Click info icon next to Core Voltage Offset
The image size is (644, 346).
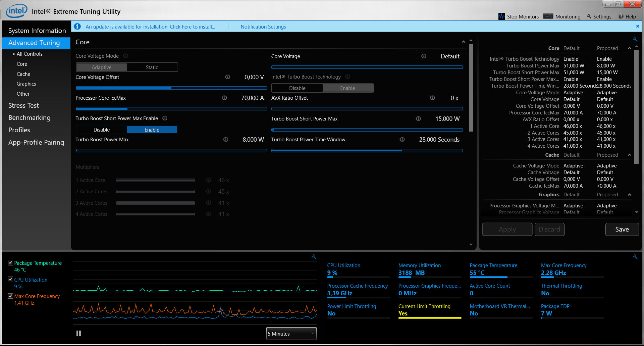point(227,77)
